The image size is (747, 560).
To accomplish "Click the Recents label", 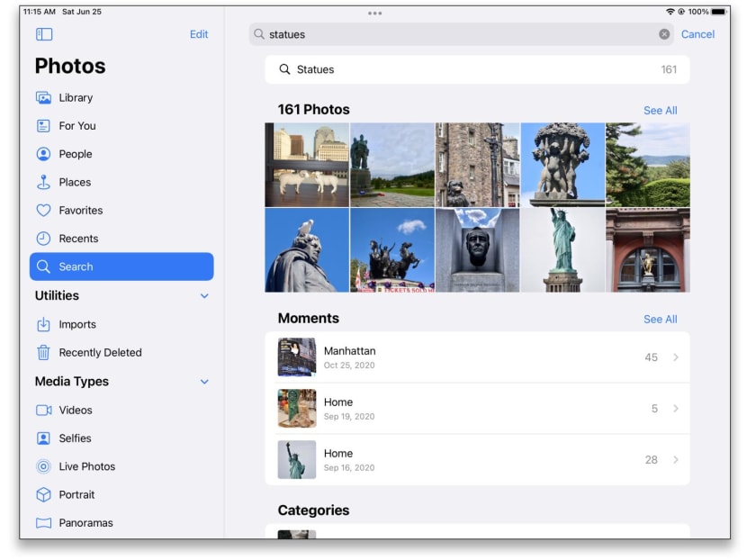I will point(78,239).
